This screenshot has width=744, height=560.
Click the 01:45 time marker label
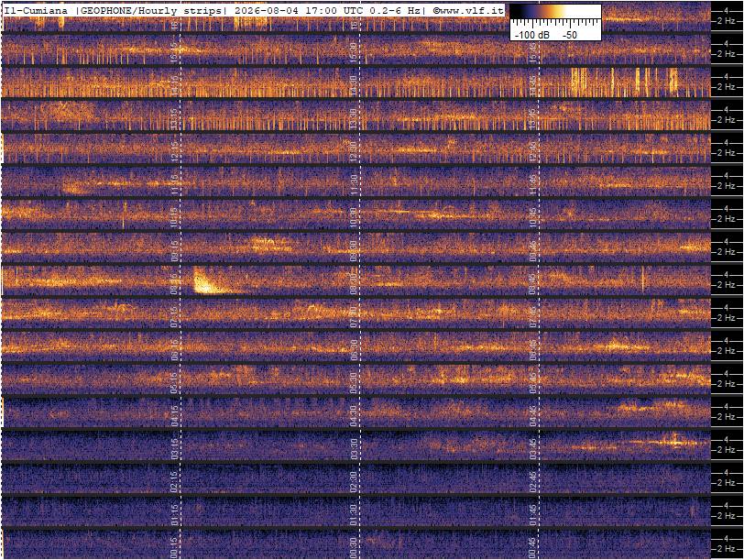coord(533,515)
